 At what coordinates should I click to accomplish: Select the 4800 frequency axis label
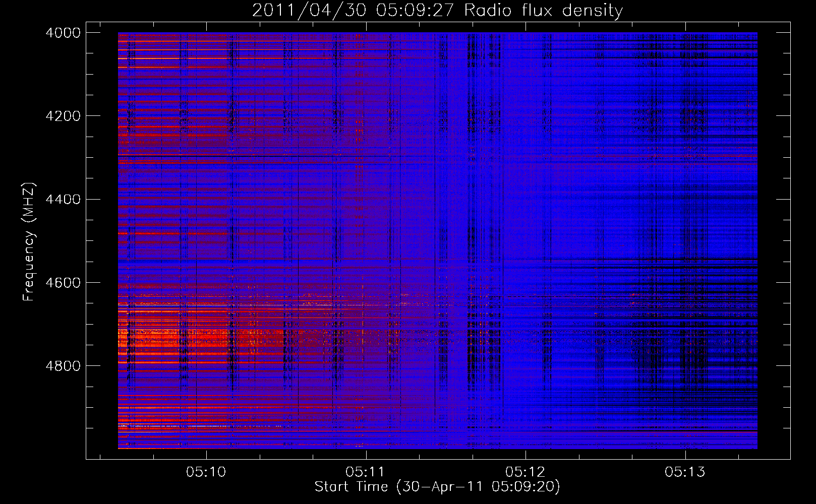[x=63, y=366]
